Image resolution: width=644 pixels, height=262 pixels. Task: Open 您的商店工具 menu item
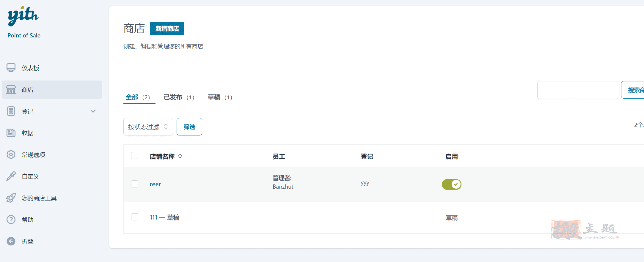(52, 198)
